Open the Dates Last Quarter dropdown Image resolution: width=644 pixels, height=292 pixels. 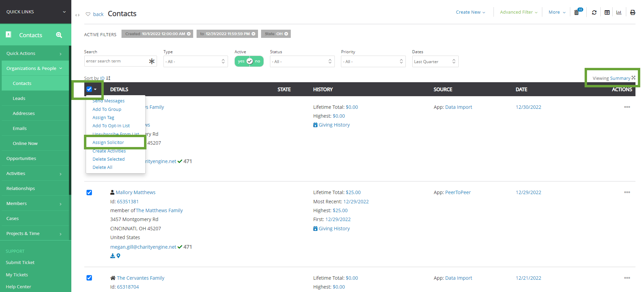(x=435, y=61)
